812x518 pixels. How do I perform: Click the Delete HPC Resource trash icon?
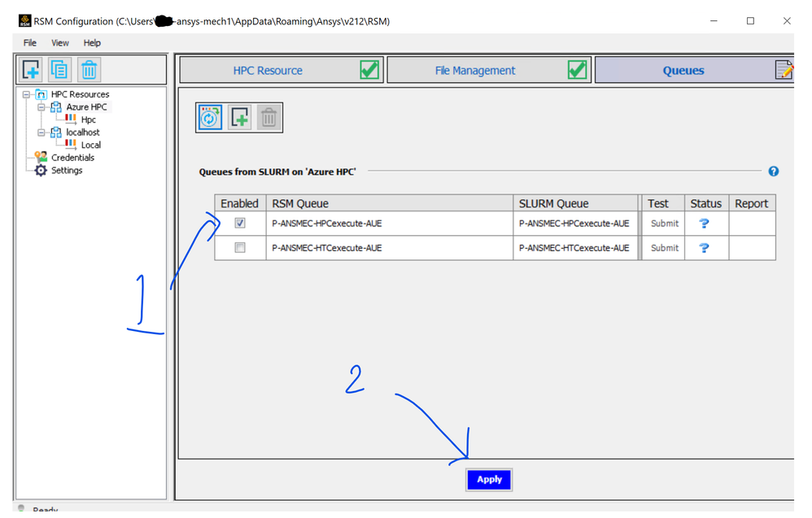tap(89, 69)
